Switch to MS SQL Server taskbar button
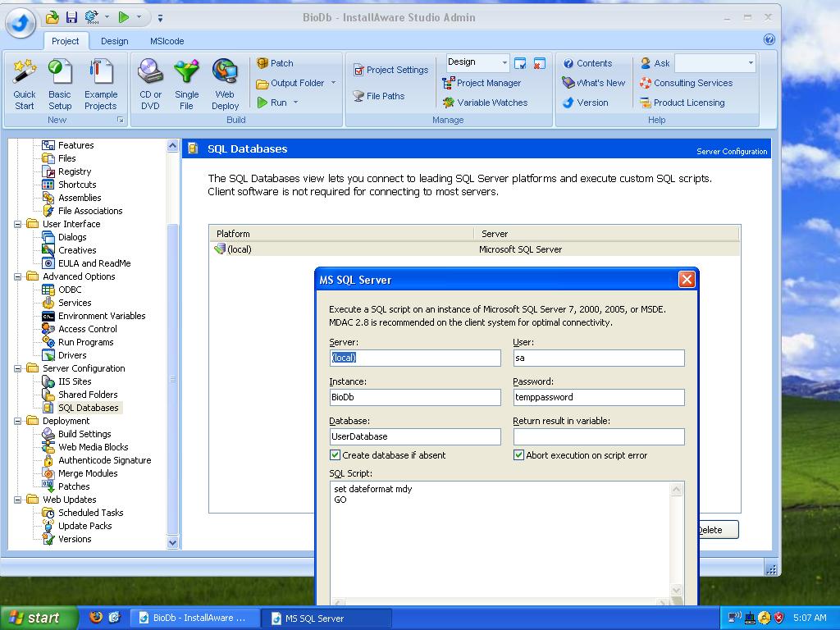840x630 pixels. (326, 619)
